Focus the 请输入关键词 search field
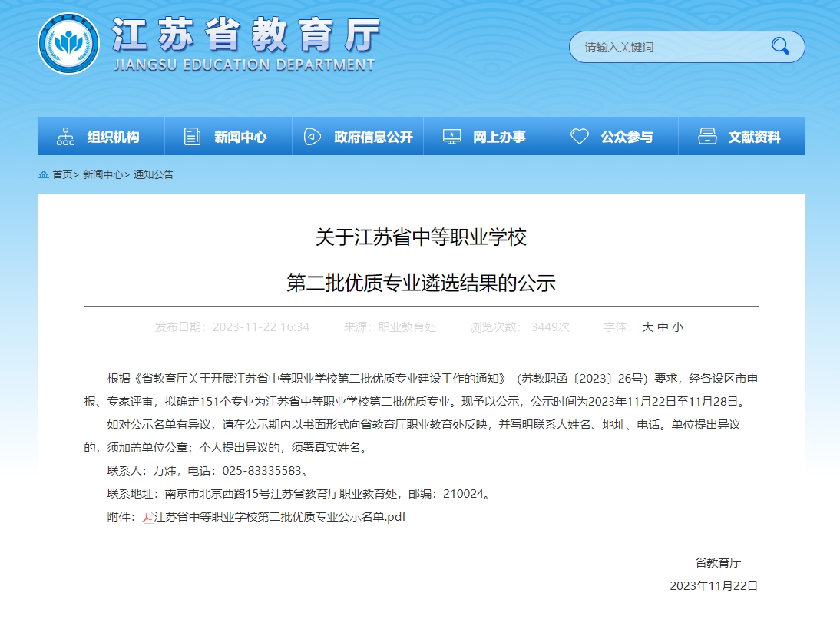 coord(668,47)
